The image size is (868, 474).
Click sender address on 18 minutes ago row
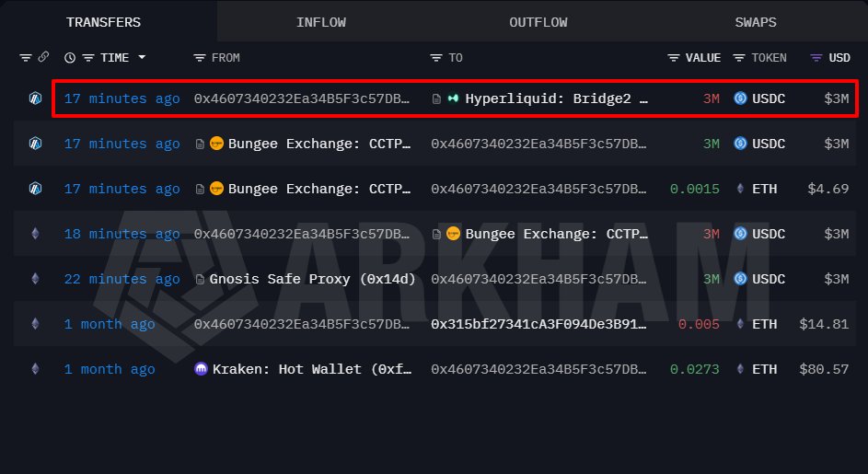click(302, 234)
